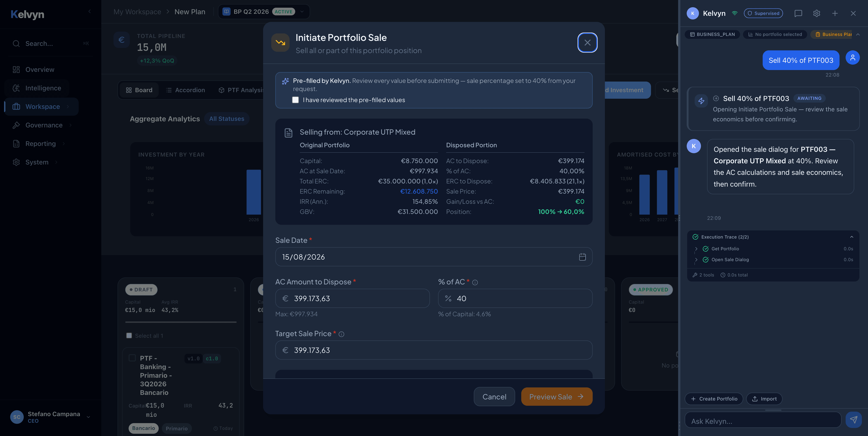Cancel the portfolio sale
The width and height of the screenshot is (868, 436).
point(494,397)
